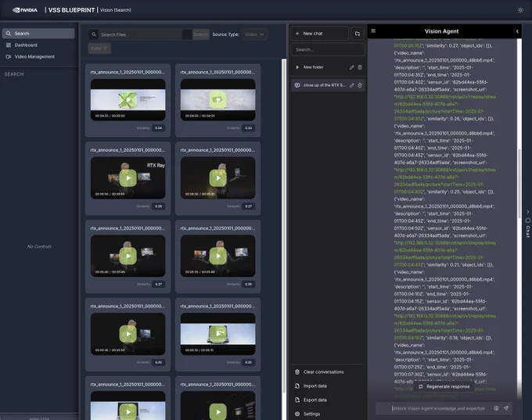The width and height of the screenshot is (532, 420).
Task: Click the VSS BLUEPRINT title
Action: point(71,10)
